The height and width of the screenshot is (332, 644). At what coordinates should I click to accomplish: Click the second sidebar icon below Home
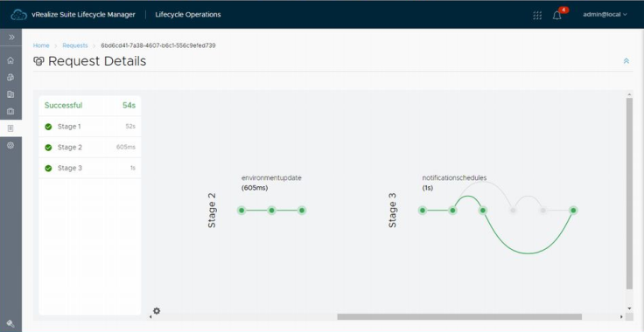[x=10, y=77]
